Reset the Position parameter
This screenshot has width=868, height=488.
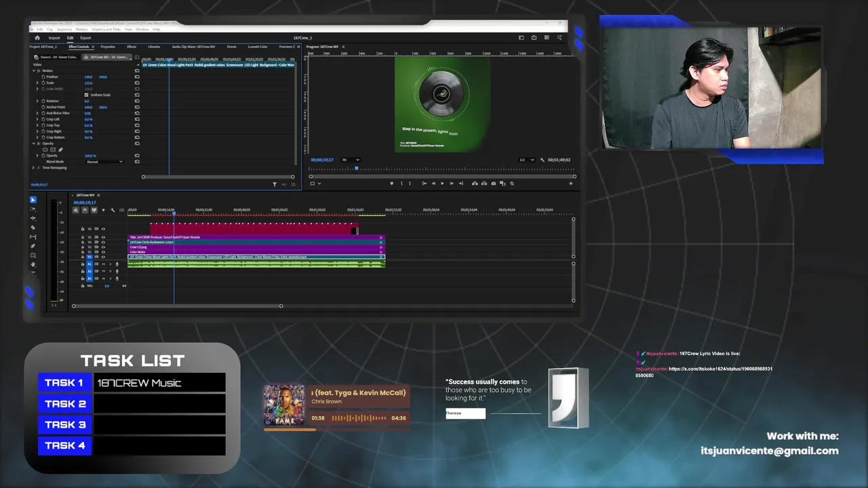137,77
